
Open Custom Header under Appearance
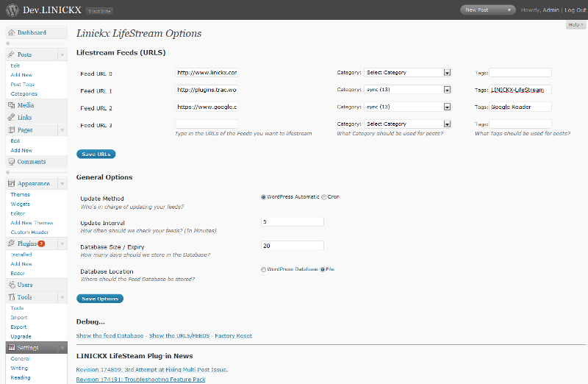click(x=29, y=232)
